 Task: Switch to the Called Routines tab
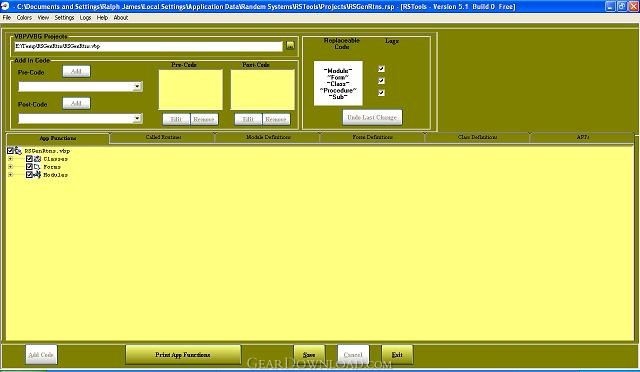coord(163,137)
